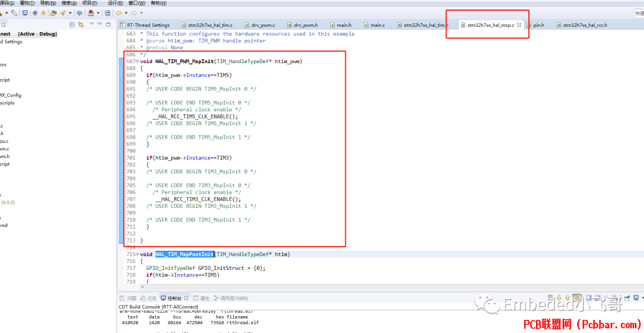Image resolution: width=644 pixels, height=333 pixels.
Task: Click the highlighted HAL_TIM_MspPostInit function name
Action: pyautogui.click(x=184, y=254)
